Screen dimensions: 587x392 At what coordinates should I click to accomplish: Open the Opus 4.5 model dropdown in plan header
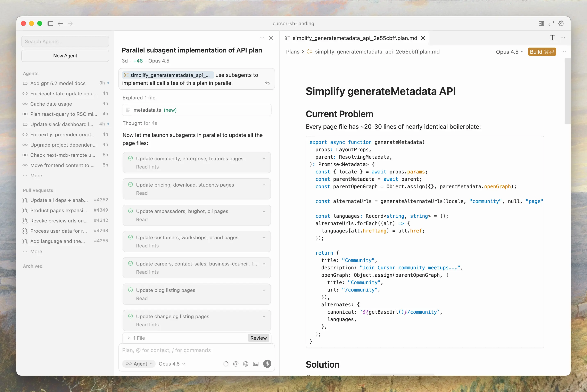pos(509,52)
